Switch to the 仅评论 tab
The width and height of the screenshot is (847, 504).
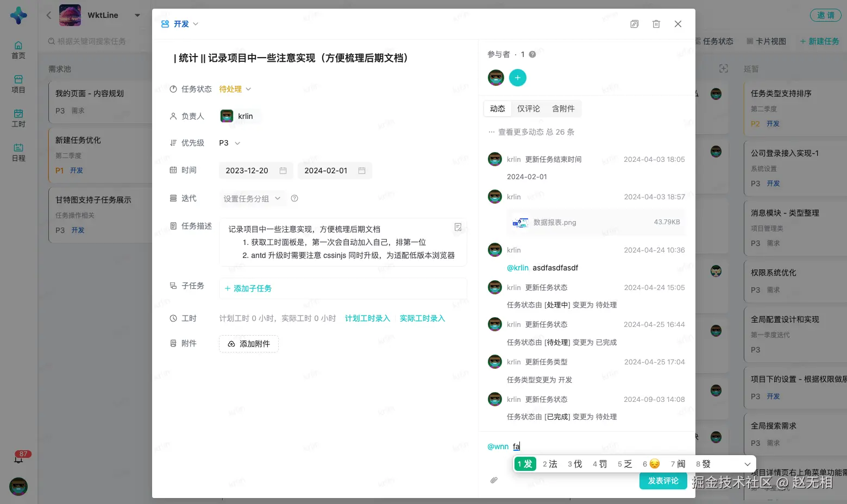[x=529, y=109]
